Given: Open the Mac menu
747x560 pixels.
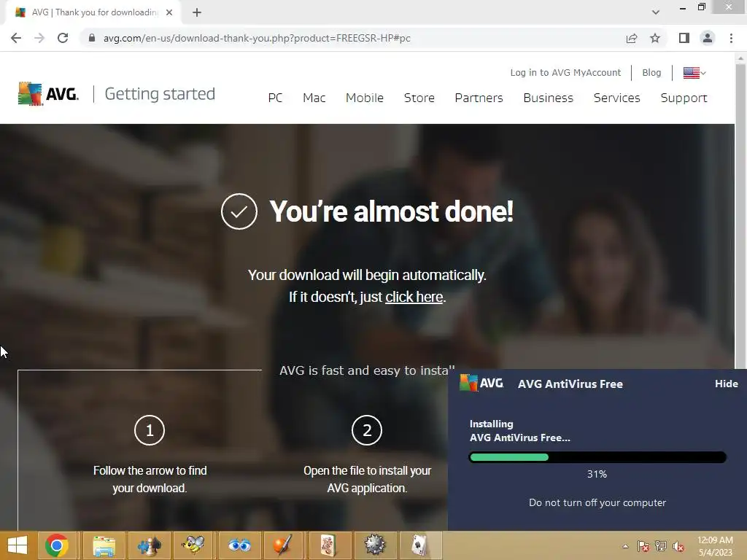Looking at the screenshot, I should coord(314,98).
